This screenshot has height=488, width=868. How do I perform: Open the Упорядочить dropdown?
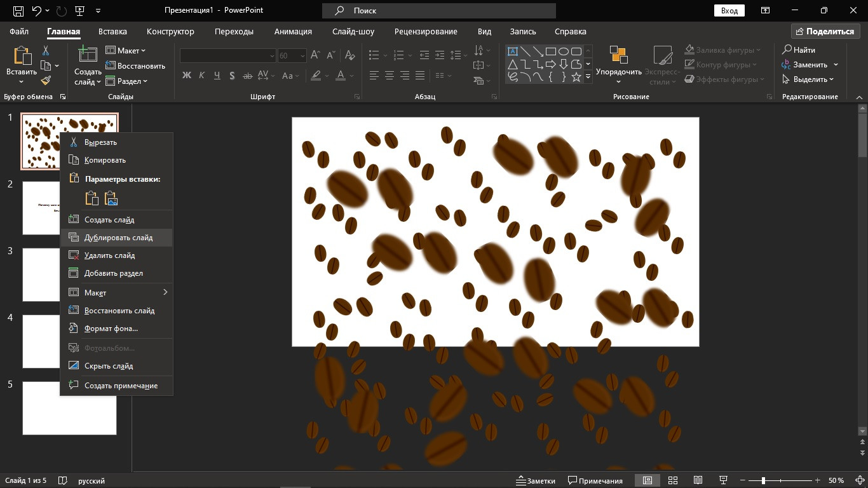[618, 71]
